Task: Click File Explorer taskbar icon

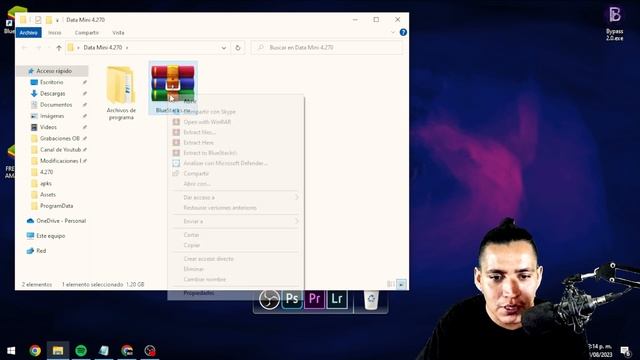Action: click(58, 351)
